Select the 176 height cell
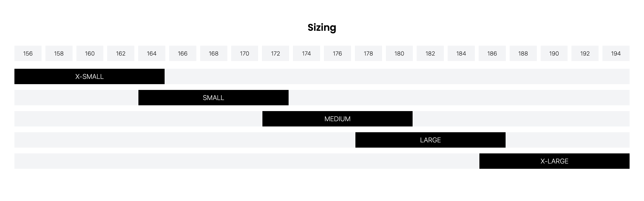The height and width of the screenshot is (201, 644). coord(337,53)
